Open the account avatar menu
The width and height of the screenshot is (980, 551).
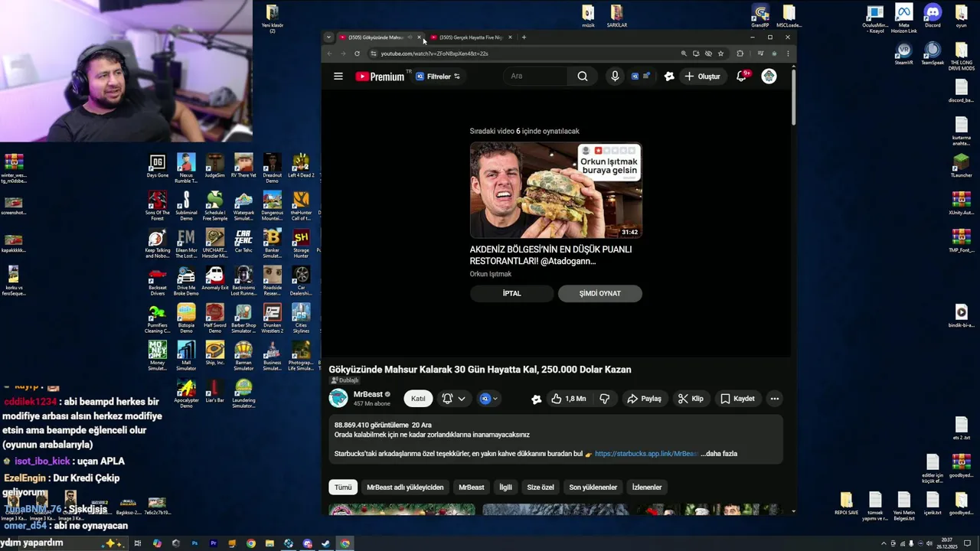[x=769, y=77]
